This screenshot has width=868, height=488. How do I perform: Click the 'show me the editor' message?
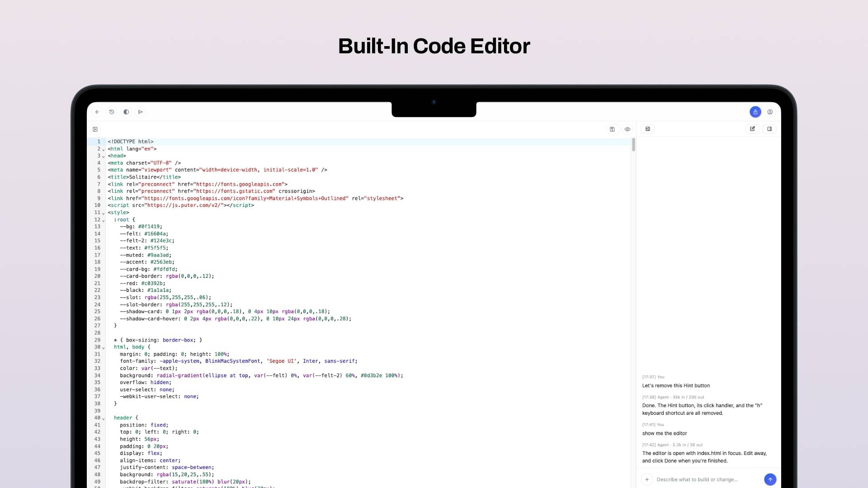click(x=665, y=433)
